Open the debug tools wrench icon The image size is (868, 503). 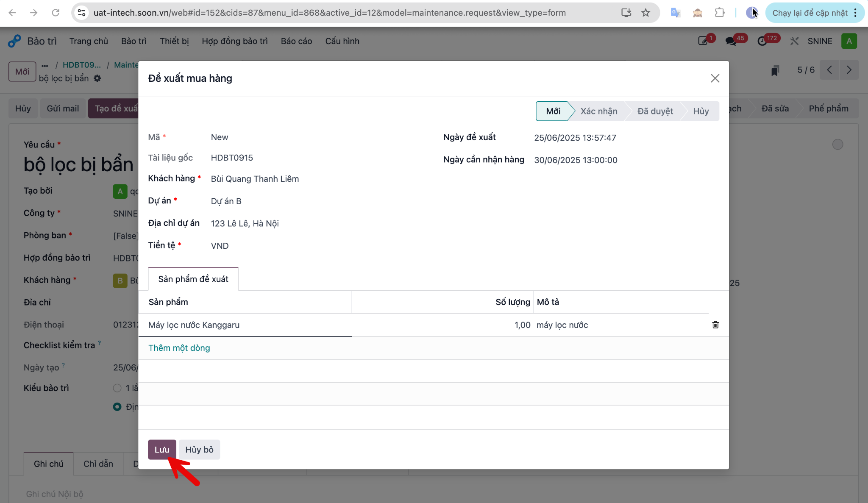tap(794, 41)
